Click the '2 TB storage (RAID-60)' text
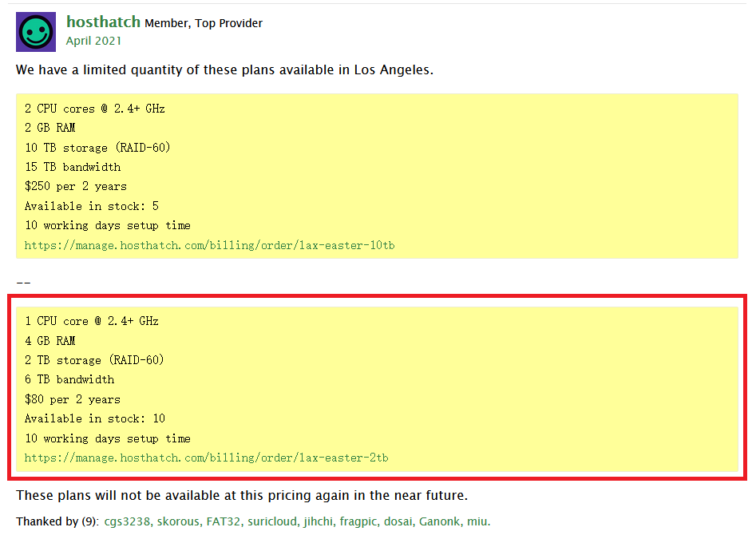Image resolution: width=756 pixels, height=535 pixels. [x=94, y=360]
